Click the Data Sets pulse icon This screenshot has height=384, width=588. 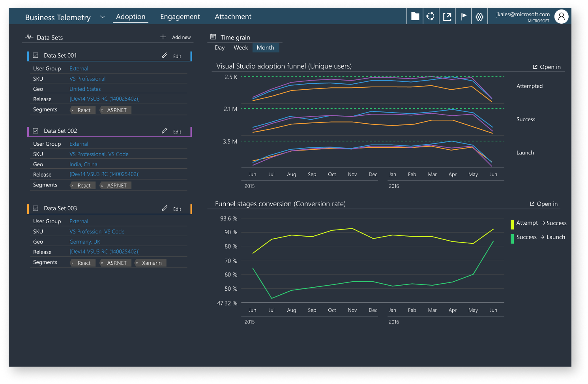[29, 37]
